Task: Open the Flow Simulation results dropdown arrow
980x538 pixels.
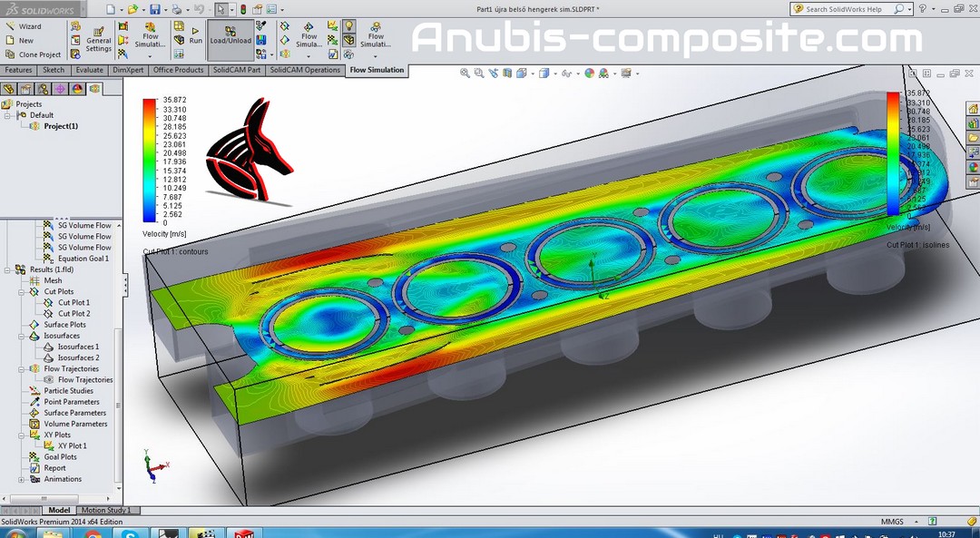Action: click(376, 56)
